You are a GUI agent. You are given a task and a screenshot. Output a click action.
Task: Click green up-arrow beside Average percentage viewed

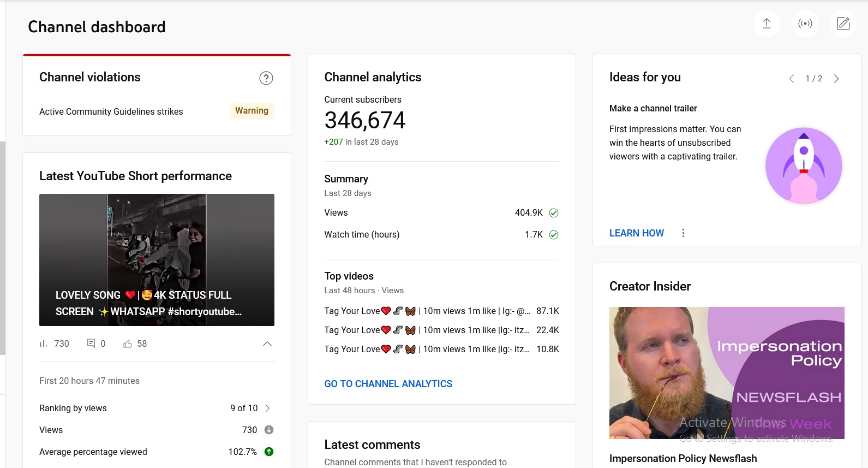268,452
